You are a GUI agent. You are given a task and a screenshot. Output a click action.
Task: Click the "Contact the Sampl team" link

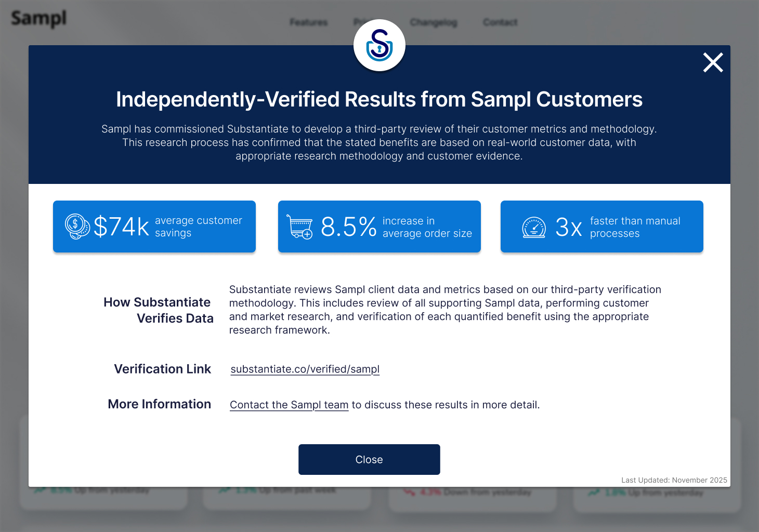(x=289, y=405)
